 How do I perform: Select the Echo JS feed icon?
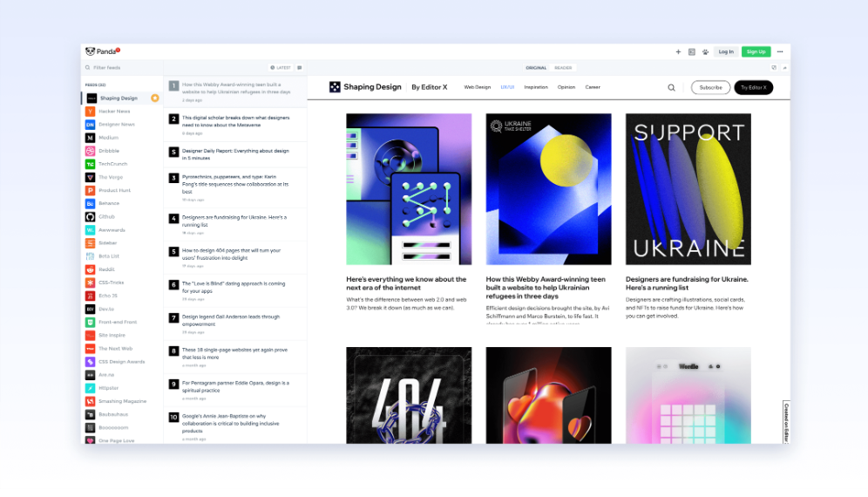pyautogui.click(x=91, y=296)
